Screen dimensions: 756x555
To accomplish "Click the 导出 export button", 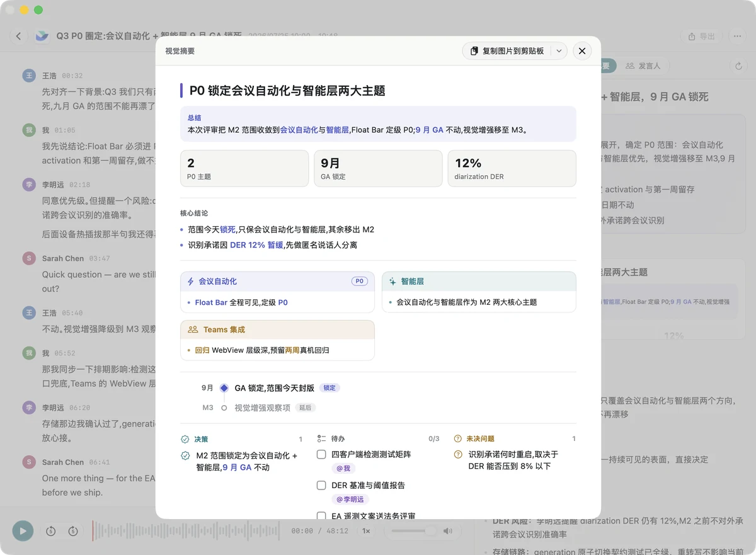I will 702,37.
